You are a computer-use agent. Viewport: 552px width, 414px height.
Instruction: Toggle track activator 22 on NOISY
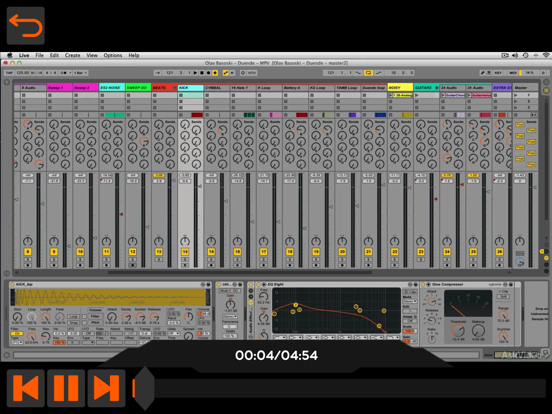coord(394,251)
